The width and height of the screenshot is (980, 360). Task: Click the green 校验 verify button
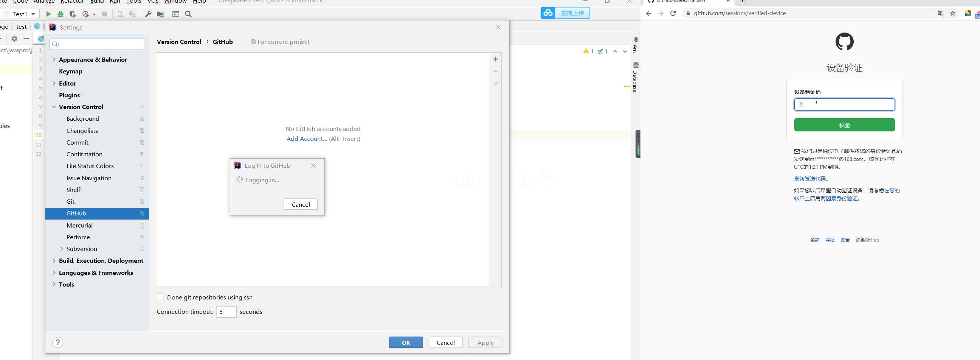(x=844, y=125)
